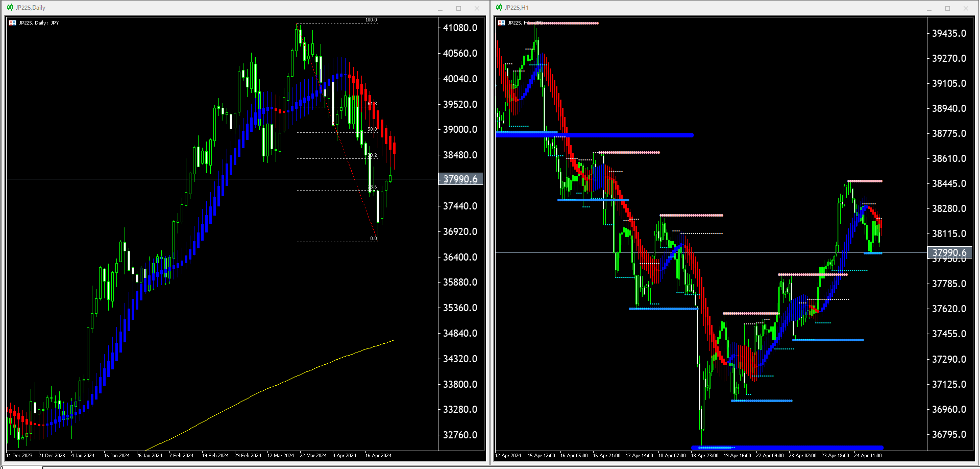Click the 38445.0 price label in H1 chart
This screenshot has height=469, width=980.
click(x=949, y=184)
